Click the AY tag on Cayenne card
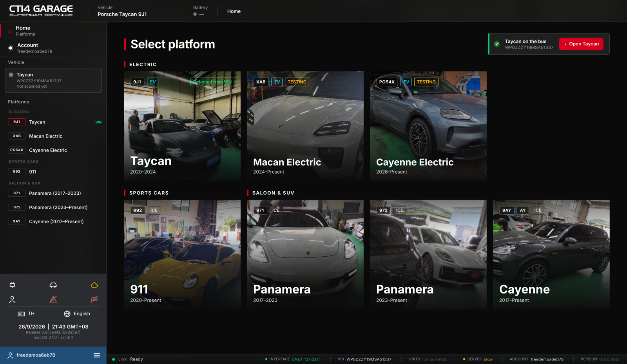Screen dimensions: 627x364 click(523, 210)
